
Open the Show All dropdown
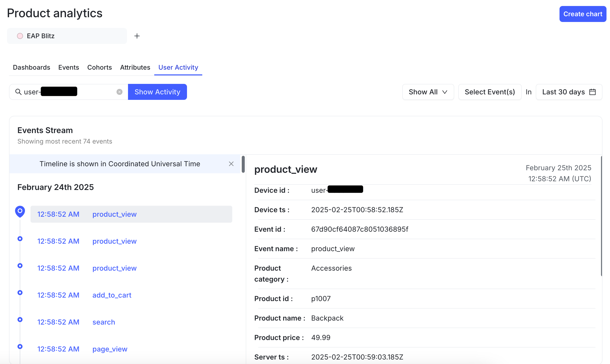coord(428,92)
